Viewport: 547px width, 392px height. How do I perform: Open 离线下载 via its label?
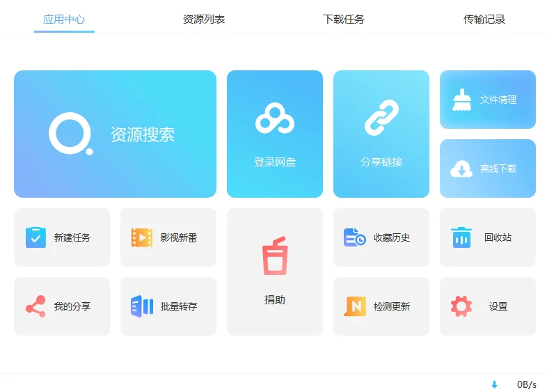point(498,168)
